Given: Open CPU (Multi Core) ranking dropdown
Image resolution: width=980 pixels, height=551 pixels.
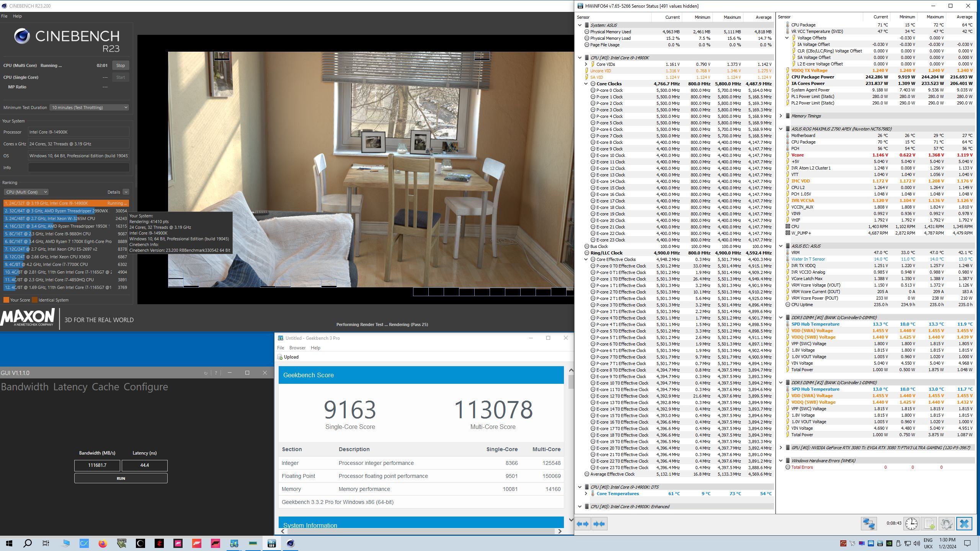Looking at the screenshot, I should pos(26,192).
